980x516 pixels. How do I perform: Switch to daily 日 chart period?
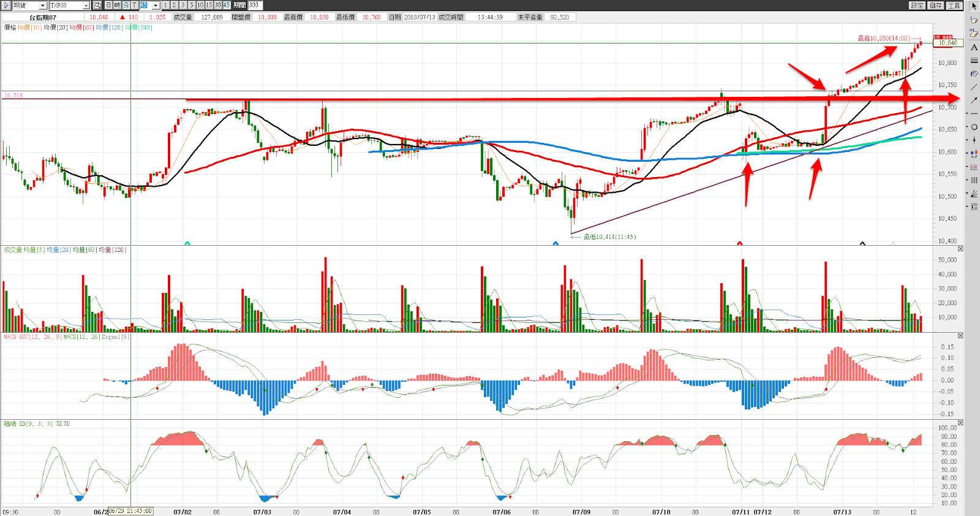[x=108, y=6]
